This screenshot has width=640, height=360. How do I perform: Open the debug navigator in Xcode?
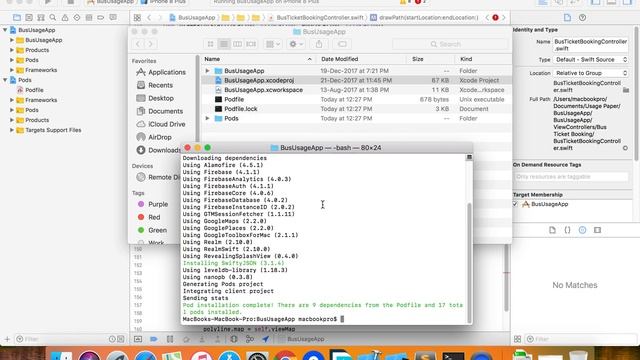click(x=89, y=18)
